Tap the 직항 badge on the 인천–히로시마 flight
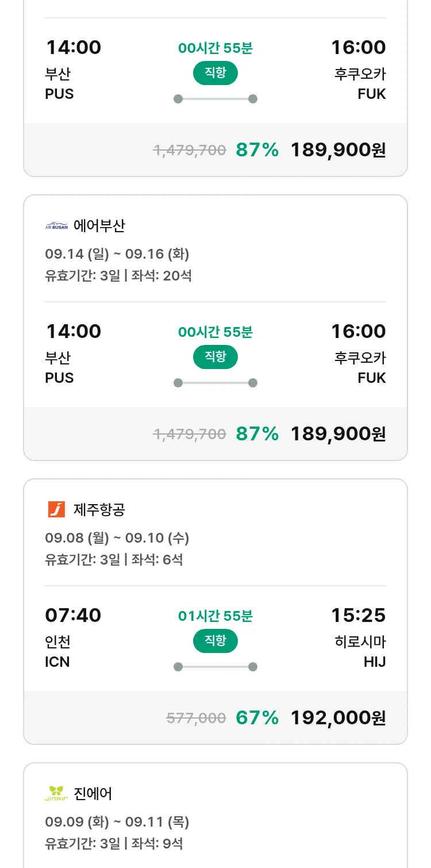The image size is (431, 868). coord(215,641)
